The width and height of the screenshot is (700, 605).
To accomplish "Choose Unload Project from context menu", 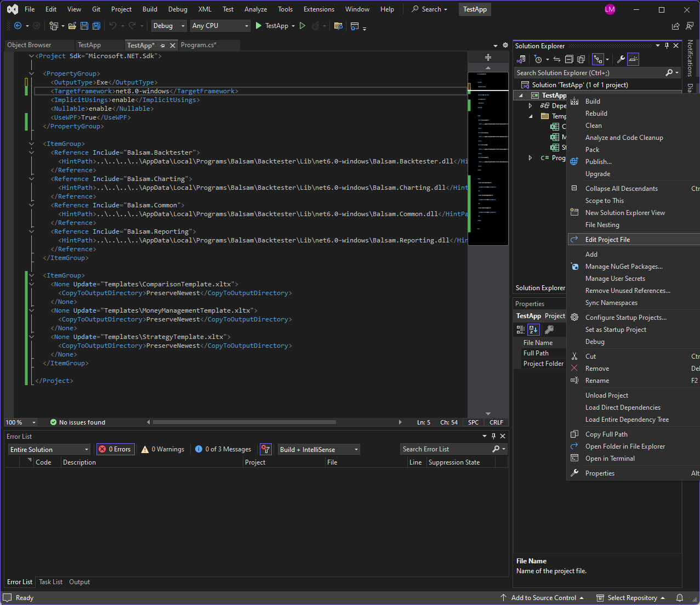I will (606, 395).
